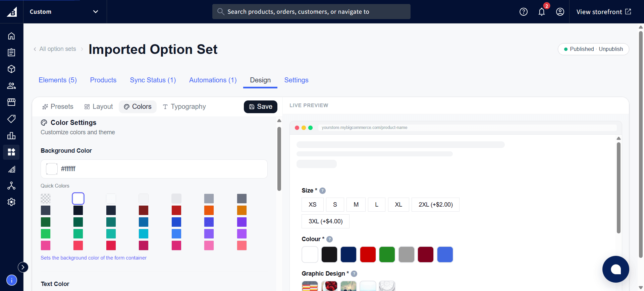Open the Analytics bar chart icon
The image size is (644, 291).
[x=11, y=136]
